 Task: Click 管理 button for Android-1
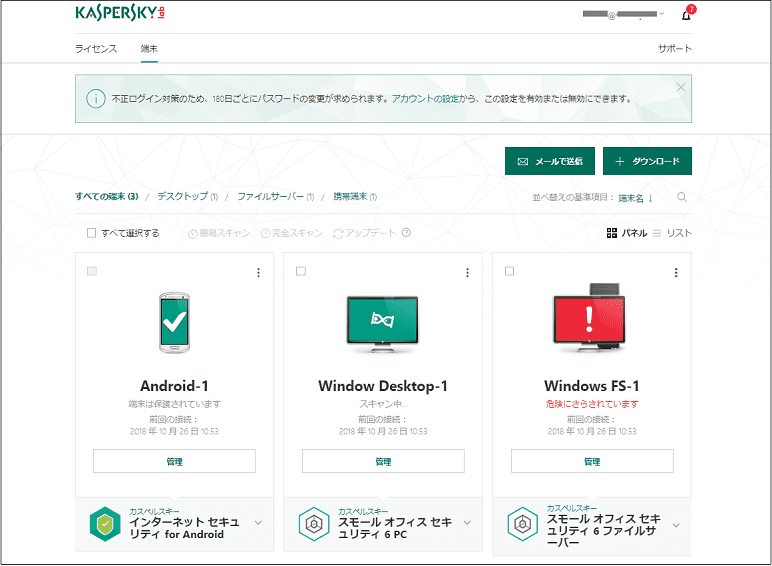click(x=174, y=461)
